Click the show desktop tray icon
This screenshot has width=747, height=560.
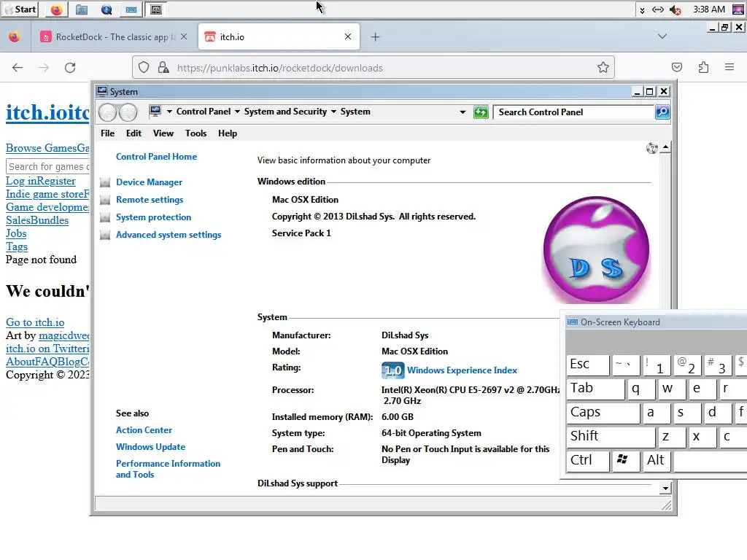(738, 9)
